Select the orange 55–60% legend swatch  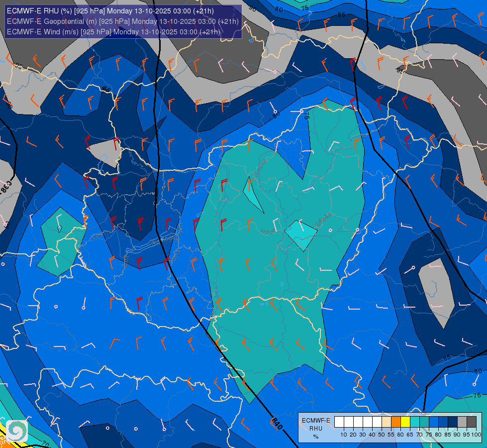(x=396, y=422)
